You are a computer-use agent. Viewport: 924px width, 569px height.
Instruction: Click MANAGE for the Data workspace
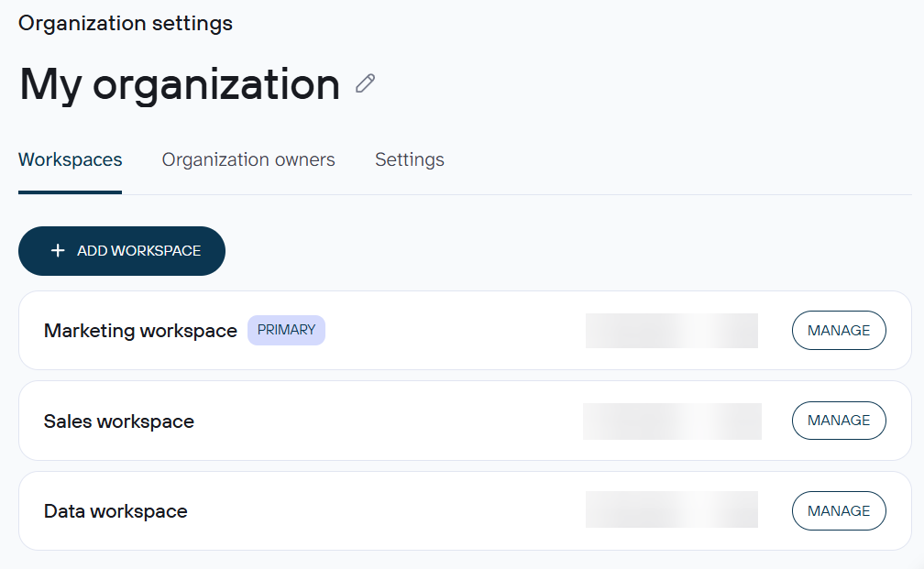838,510
